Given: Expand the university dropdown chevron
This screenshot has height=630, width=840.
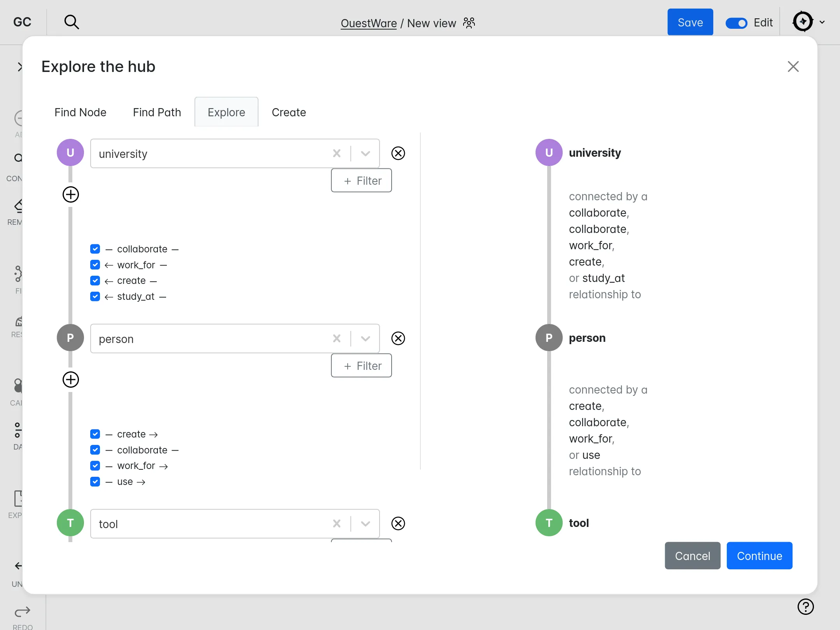Looking at the screenshot, I should point(365,154).
